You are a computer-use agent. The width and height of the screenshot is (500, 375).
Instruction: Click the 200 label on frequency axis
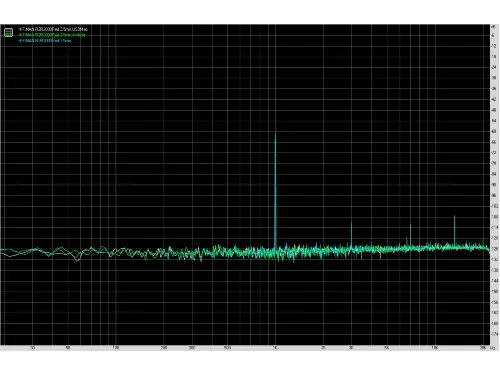(164, 348)
